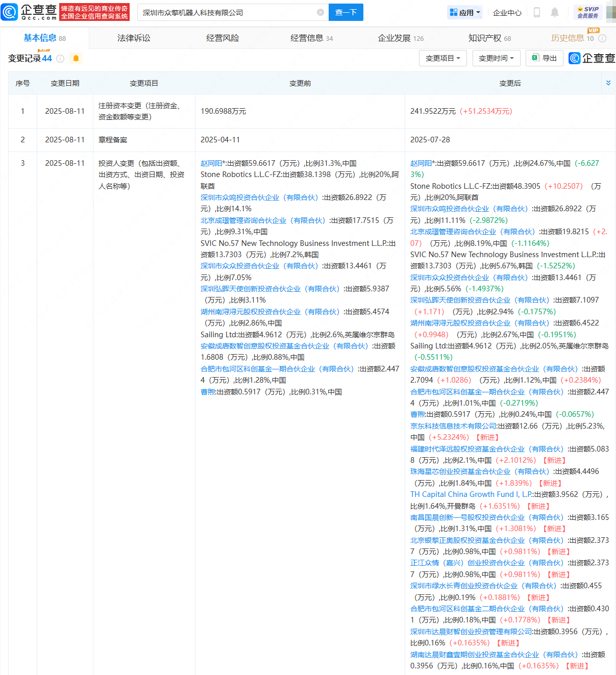This screenshot has height=675, width=616.
Task: Open 安徽成唐数智创意股权投资基金 link in 变更前
Action: [286, 346]
